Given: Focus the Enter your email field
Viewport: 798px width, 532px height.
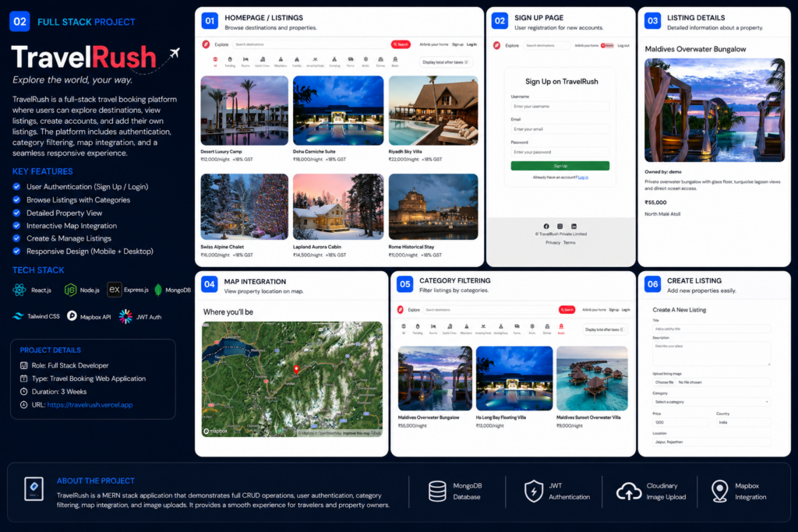Looking at the screenshot, I should point(560,129).
